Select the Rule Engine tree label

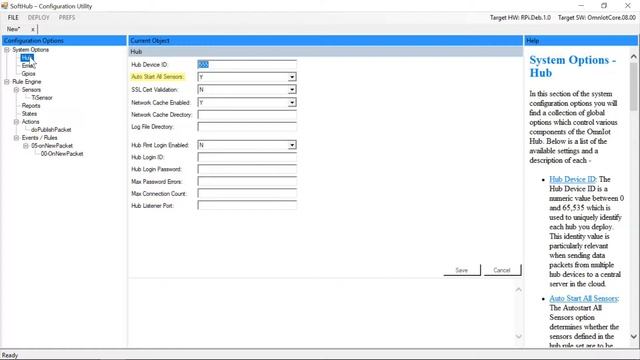click(27, 82)
